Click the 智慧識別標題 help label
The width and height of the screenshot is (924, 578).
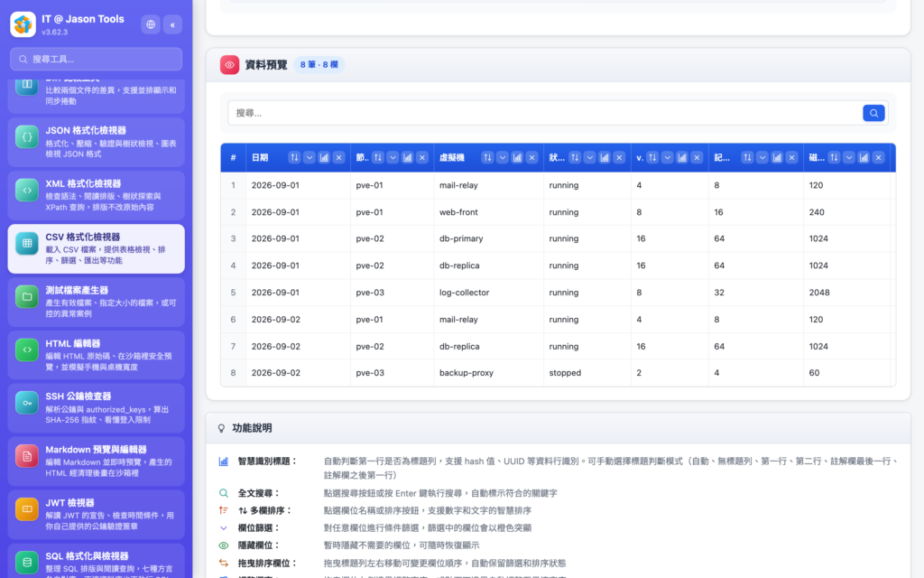pyautogui.click(x=267, y=461)
